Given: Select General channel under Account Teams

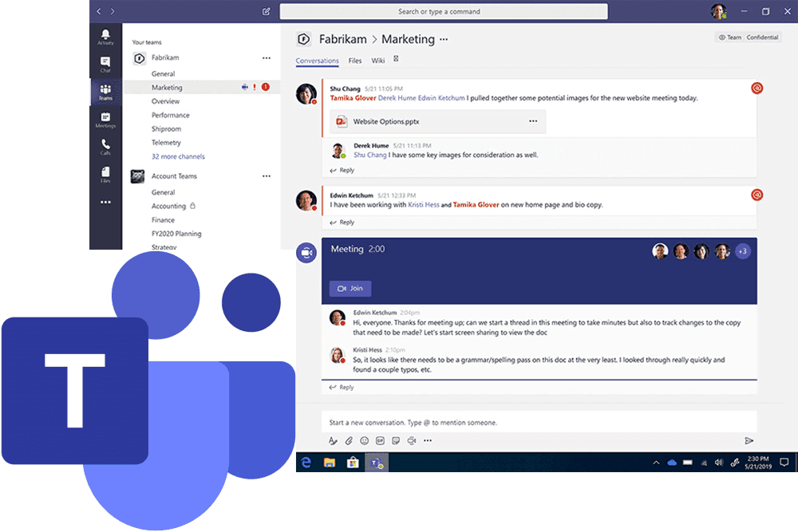Looking at the screenshot, I should coord(164,192).
